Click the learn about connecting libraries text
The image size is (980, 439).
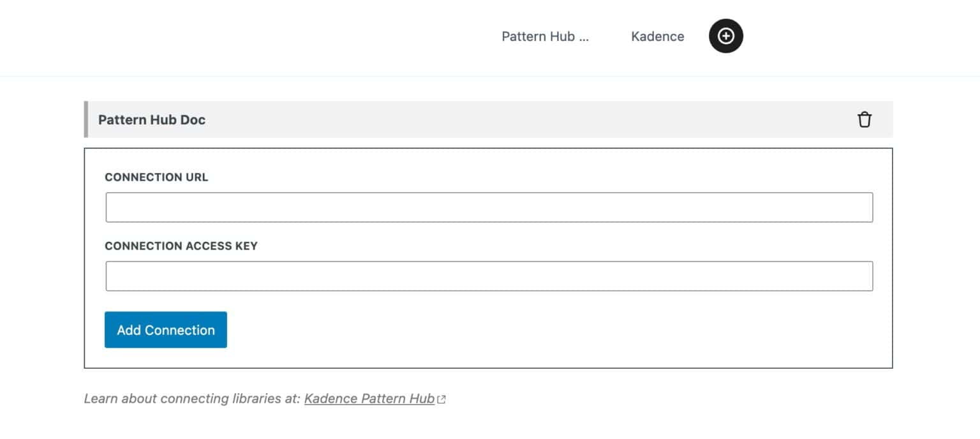(x=191, y=398)
